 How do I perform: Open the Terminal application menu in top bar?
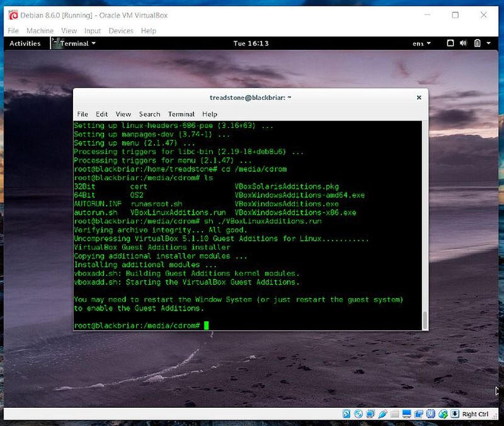point(74,43)
